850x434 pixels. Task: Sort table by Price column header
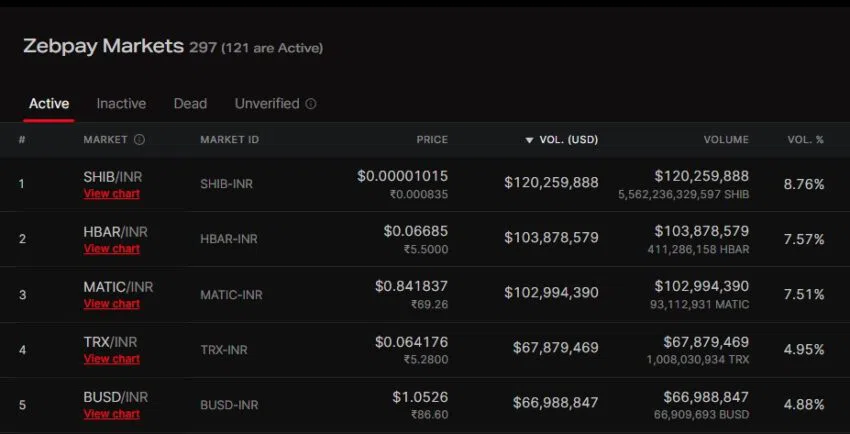click(x=432, y=140)
